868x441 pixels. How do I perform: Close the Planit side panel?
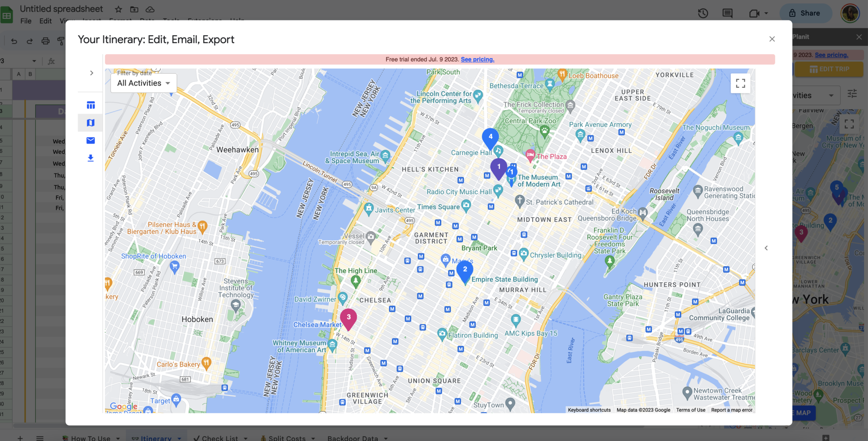859,37
